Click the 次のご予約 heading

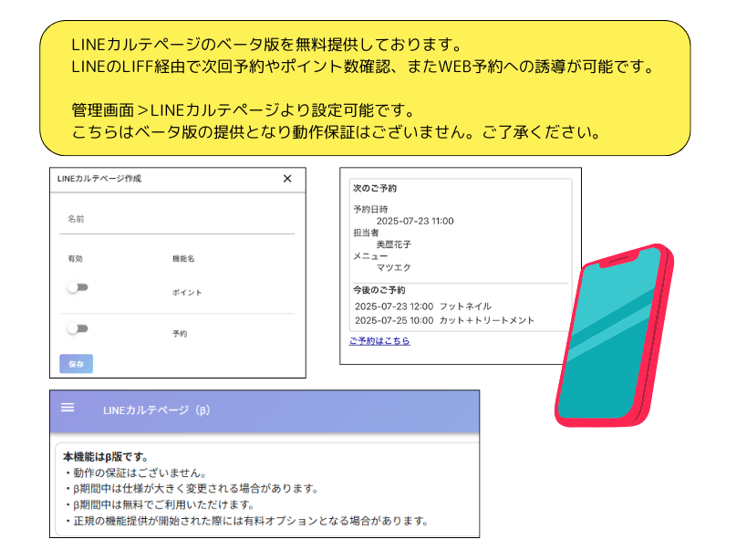pyautogui.click(x=375, y=188)
